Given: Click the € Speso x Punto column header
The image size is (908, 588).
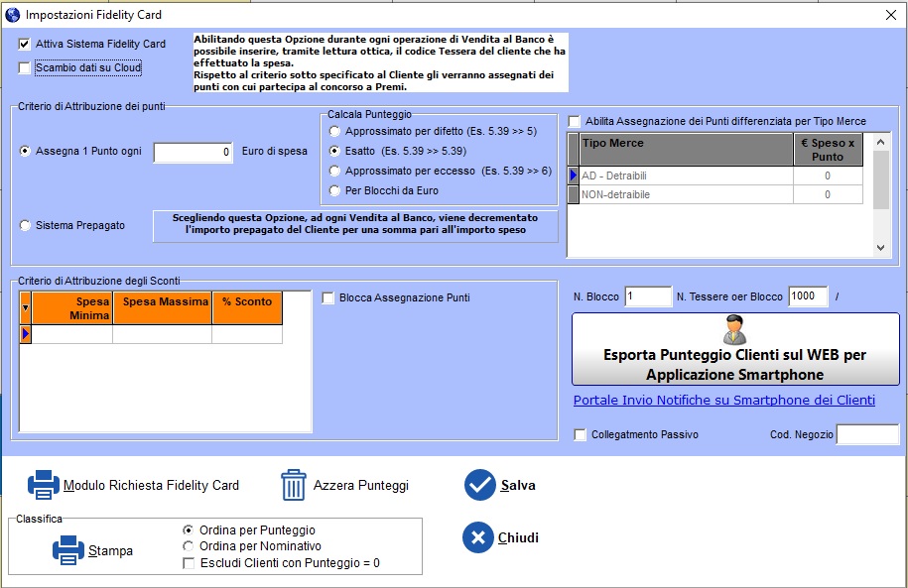Looking at the screenshot, I should point(828,150).
